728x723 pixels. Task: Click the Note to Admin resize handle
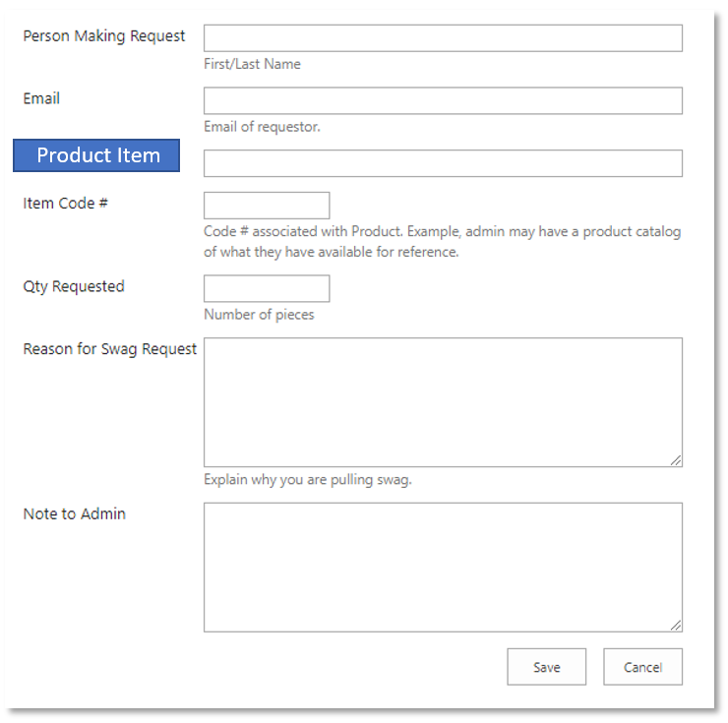[677, 626]
